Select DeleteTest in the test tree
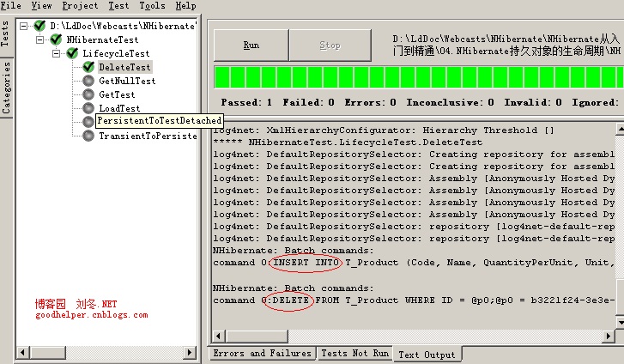 [124, 67]
